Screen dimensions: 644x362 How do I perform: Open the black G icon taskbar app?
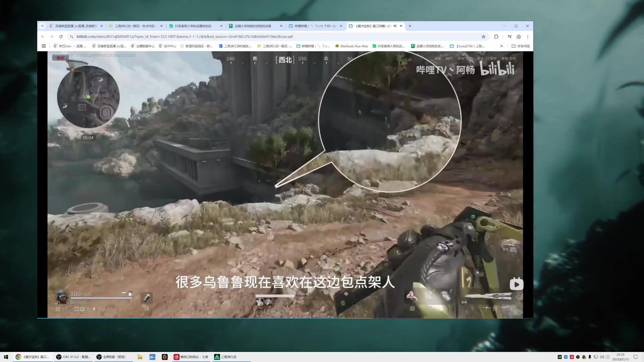coord(165,357)
